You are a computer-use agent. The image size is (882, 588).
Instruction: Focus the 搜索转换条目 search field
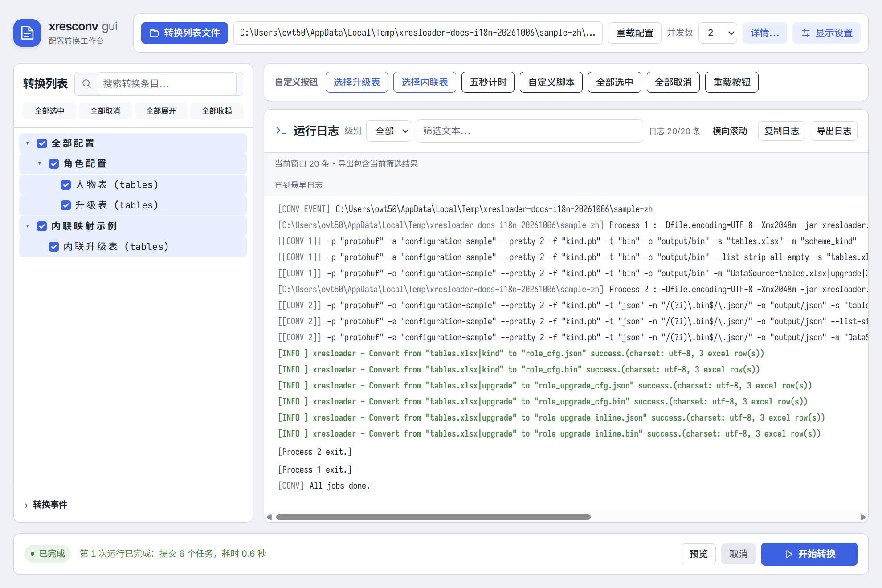167,84
